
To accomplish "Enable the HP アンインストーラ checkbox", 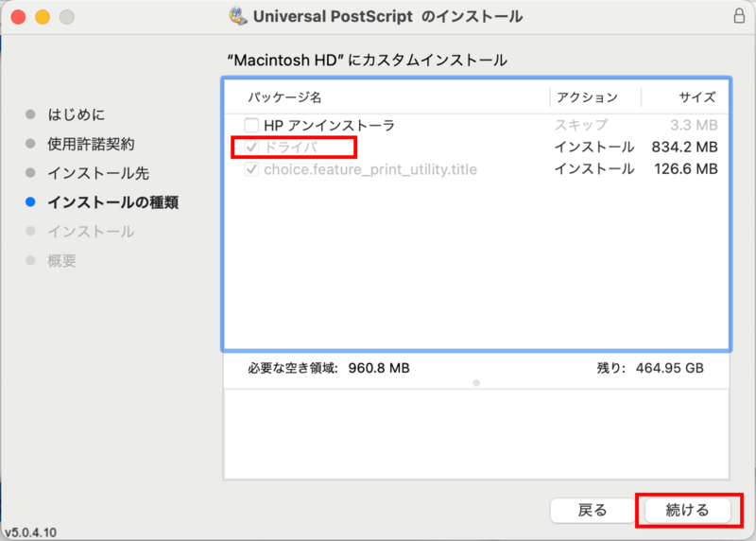I will click(x=251, y=125).
